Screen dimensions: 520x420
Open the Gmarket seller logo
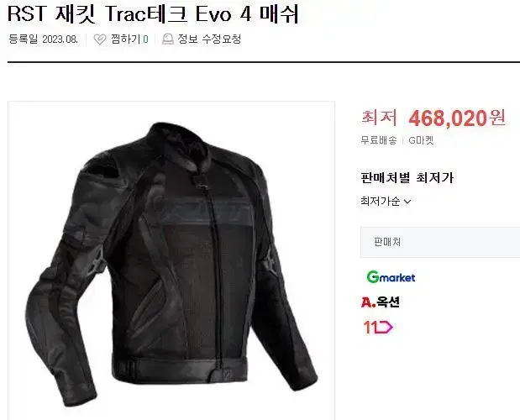point(391,277)
